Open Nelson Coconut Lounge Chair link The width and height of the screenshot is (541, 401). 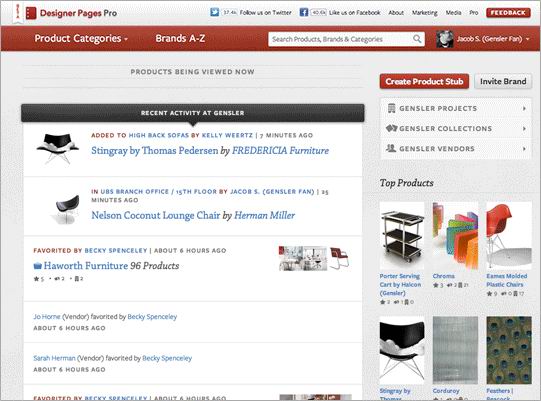[156, 215]
